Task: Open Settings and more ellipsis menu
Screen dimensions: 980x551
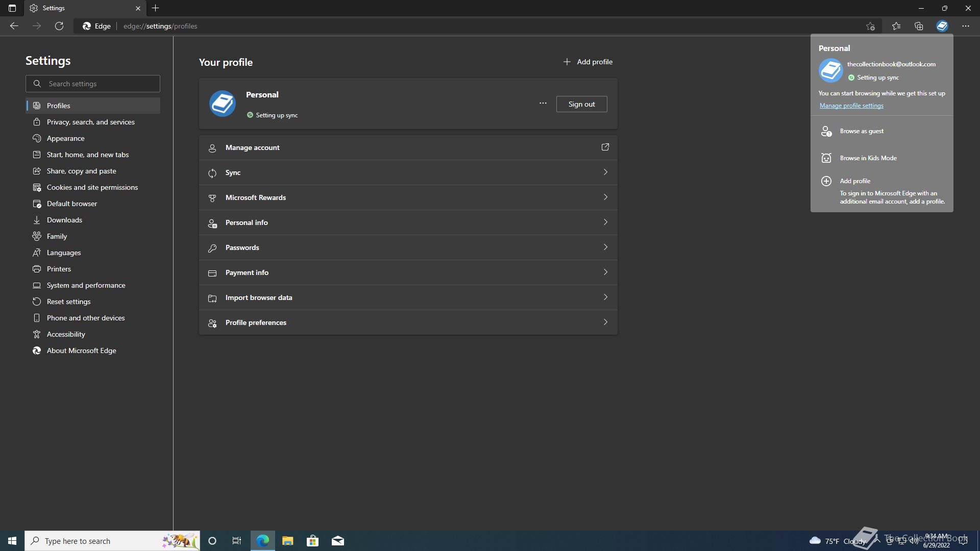Action: (966, 26)
